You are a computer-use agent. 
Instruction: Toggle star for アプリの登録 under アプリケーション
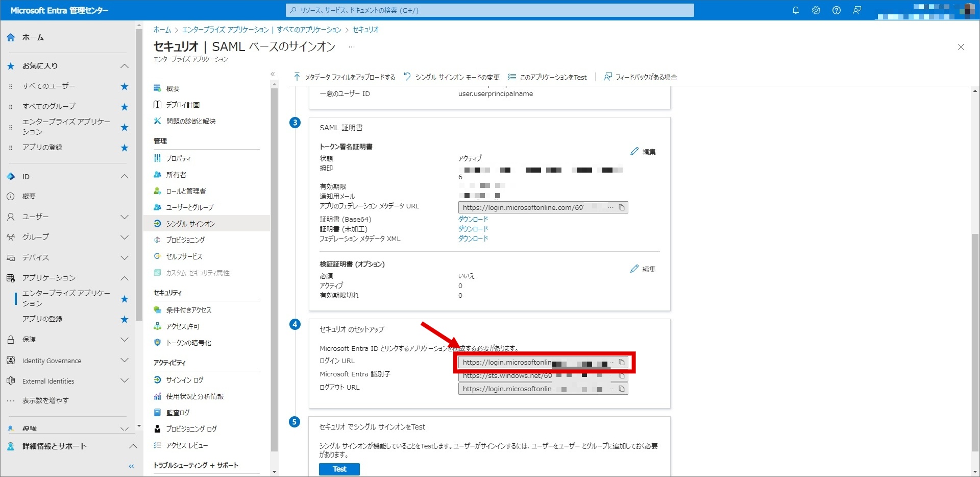tap(124, 319)
